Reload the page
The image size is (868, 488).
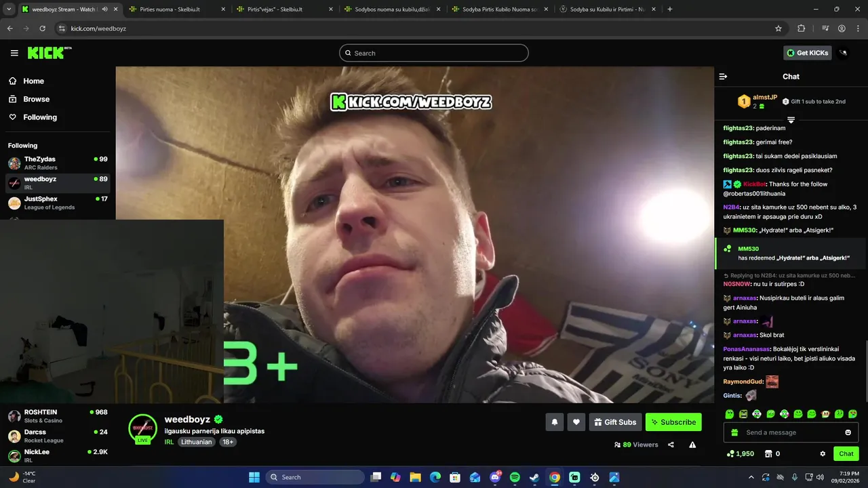[x=43, y=28]
